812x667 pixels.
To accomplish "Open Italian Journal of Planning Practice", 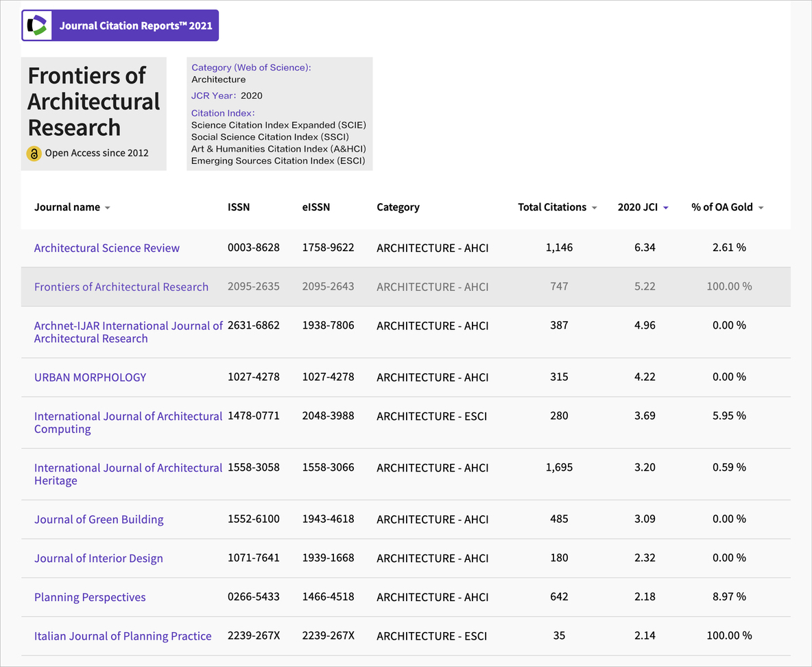I will [123, 636].
